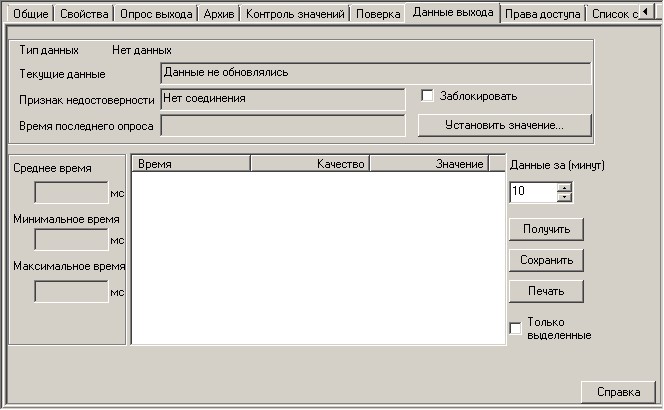Switch to the Поверка tab
Screen dimensions: 664x410
[x=378, y=14]
